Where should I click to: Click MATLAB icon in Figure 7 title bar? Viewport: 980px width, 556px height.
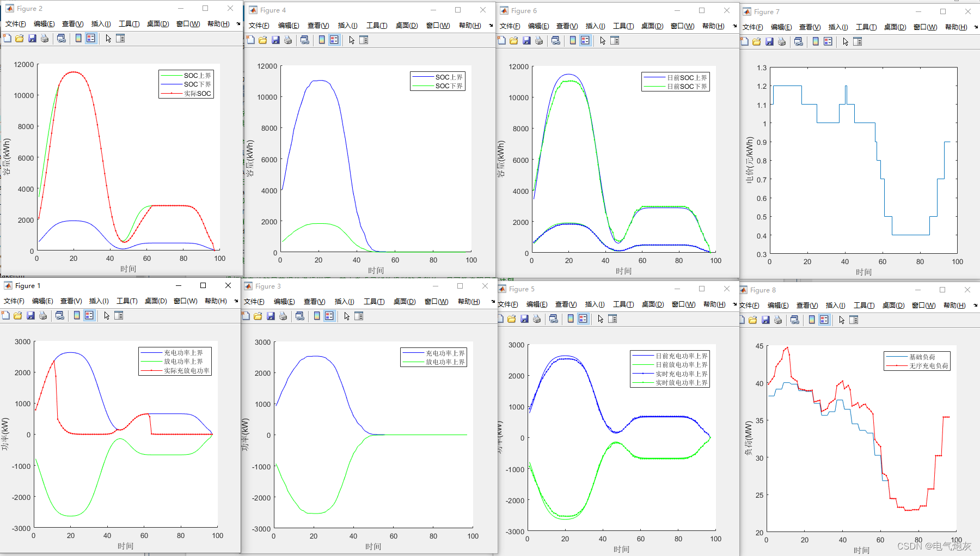click(746, 11)
